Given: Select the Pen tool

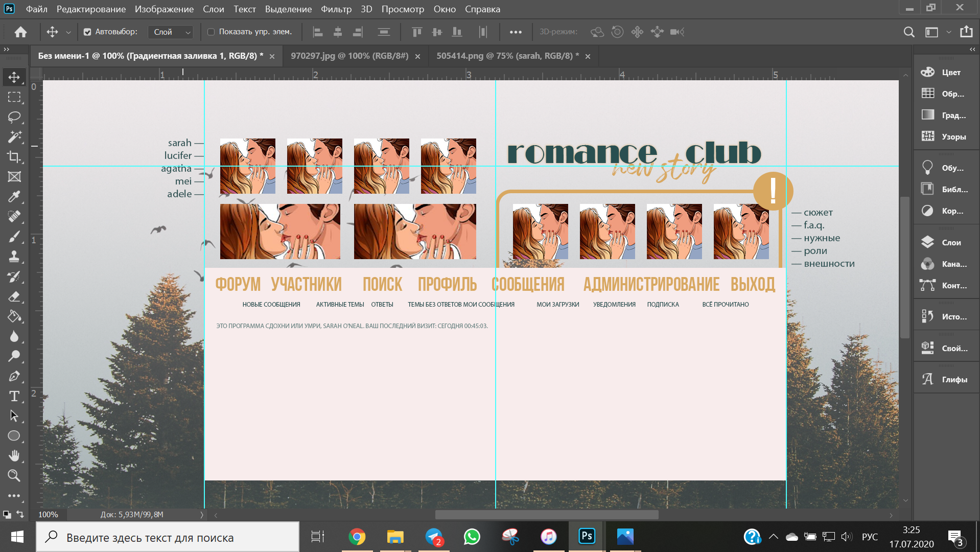Looking at the screenshot, I should [14, 376].
